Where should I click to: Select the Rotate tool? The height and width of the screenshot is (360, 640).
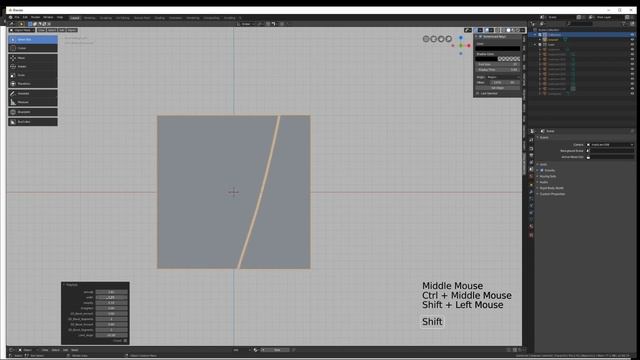[33, 67]
